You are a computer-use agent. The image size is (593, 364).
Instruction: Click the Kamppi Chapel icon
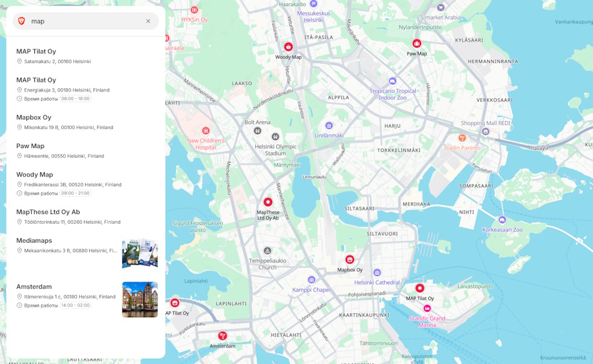tap(311, 280)
